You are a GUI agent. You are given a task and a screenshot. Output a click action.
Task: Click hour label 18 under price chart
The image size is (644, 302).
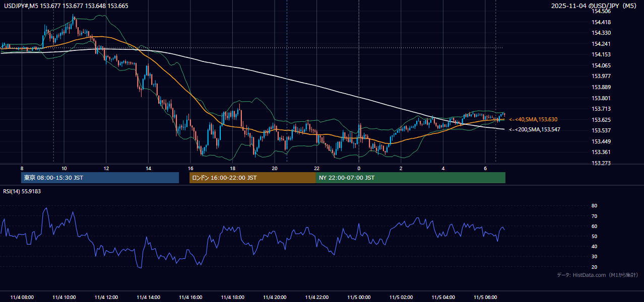pyautogui.click(x=232, y=168)
